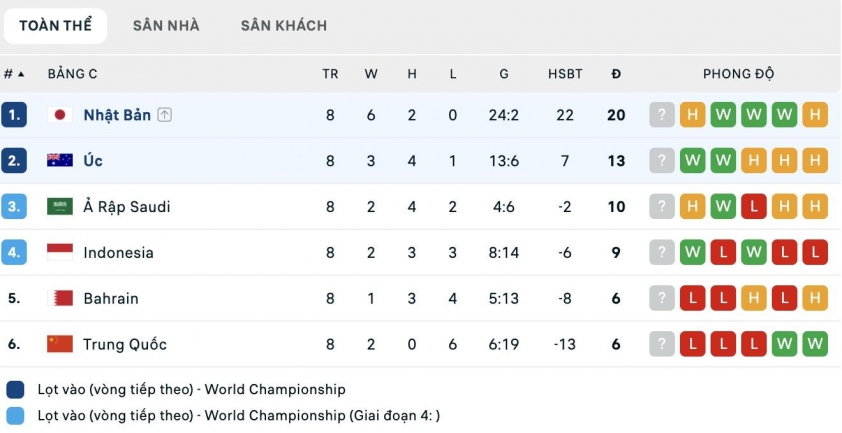Sort the table by Đ points column

pyautogui.click(x=616, y=74)
